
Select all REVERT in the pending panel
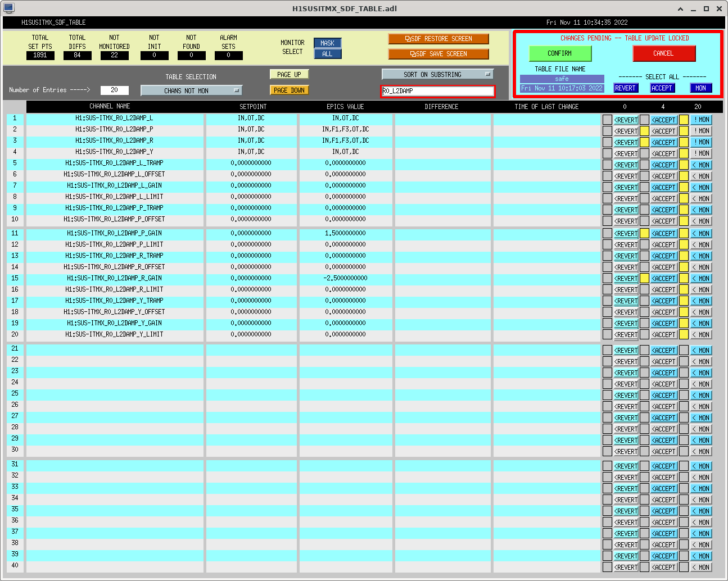[x=625, y=88]
